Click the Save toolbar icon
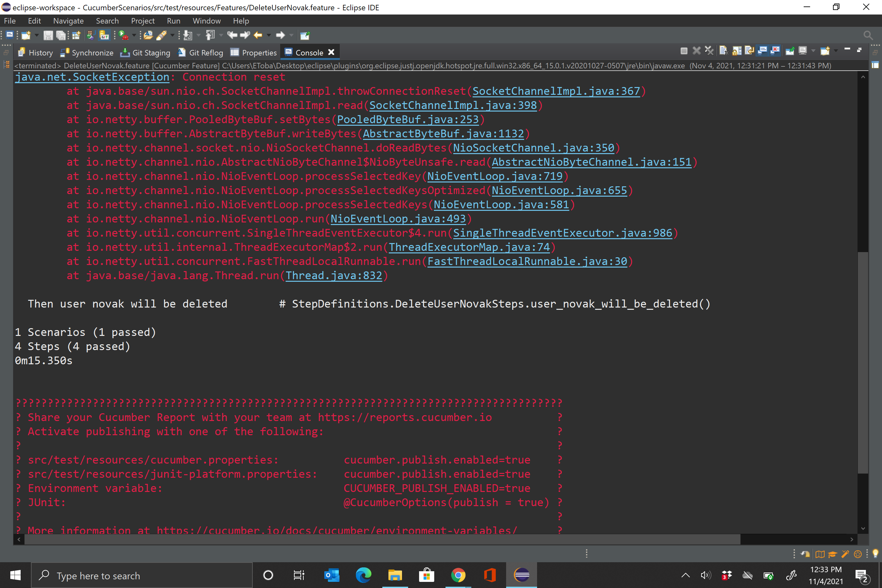Image resolution: width=882 pixels, height=588 pixels. coord(48,36)
